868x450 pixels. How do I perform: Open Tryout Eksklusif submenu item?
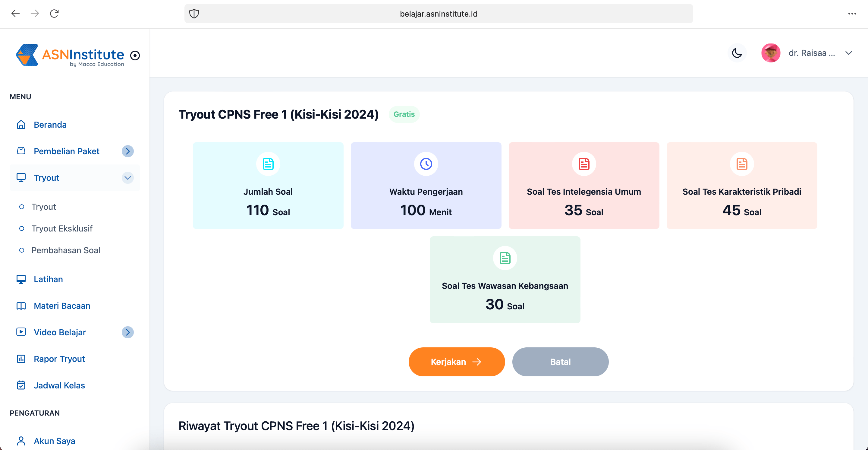(62, 228)
